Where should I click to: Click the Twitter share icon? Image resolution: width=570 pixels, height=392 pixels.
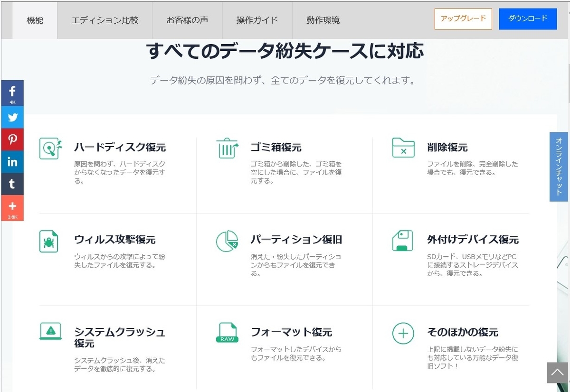click(12, 117)
